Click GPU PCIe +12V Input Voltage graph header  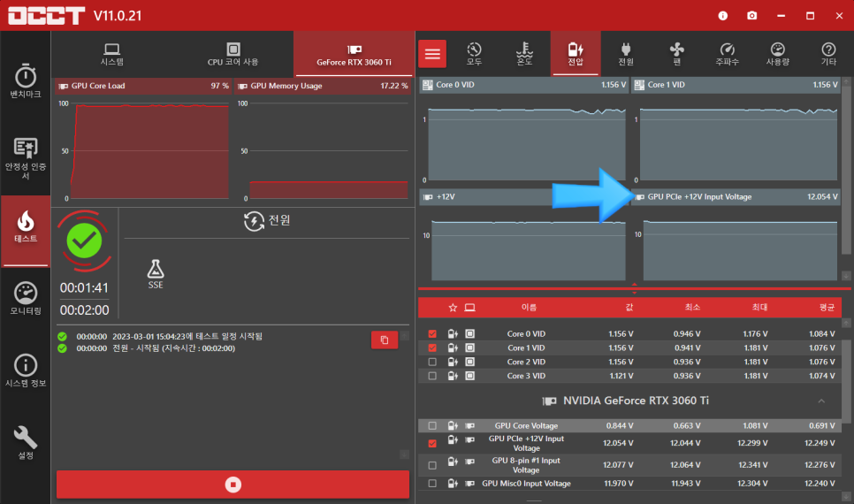coord(736,197)
